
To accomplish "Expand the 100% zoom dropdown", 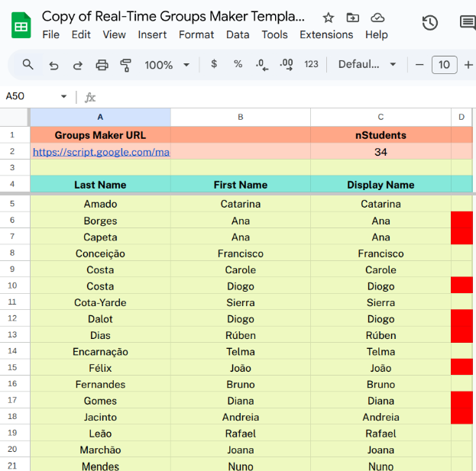I will pyautogui.click(x=167, y=65).
